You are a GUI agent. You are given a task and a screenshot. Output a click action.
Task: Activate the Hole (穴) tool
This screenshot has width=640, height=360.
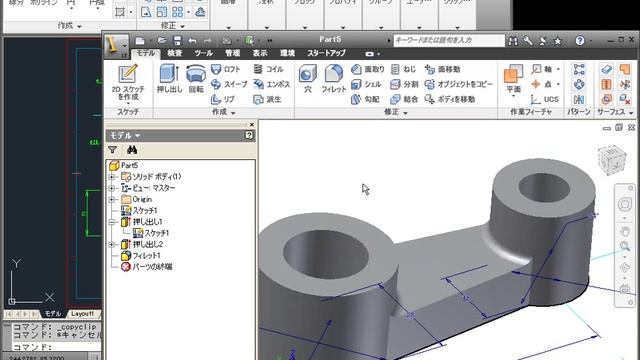click(308, 78)
